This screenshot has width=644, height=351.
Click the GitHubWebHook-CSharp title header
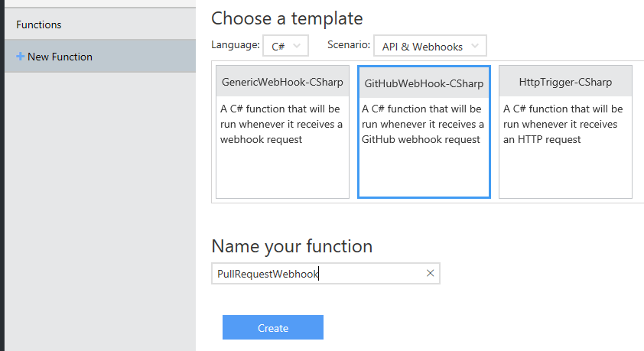[424, 83]
